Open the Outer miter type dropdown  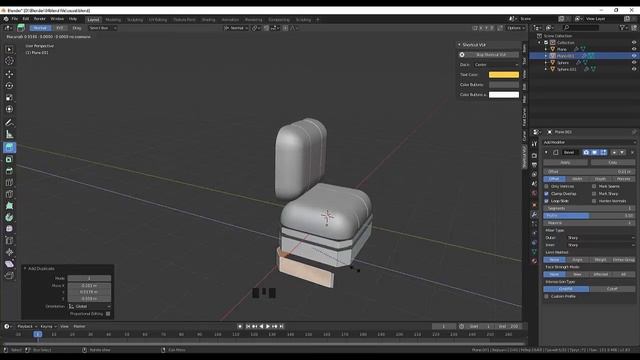600,238
